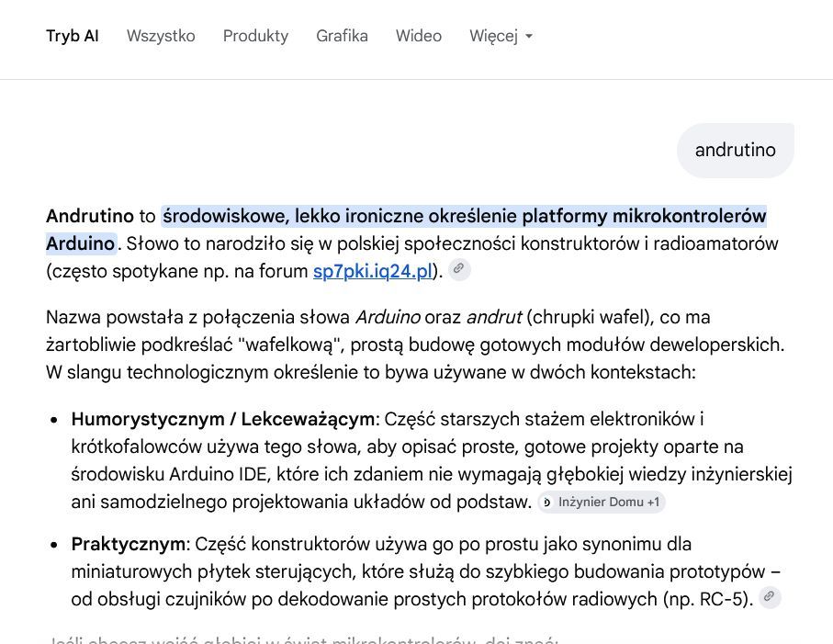Viewport: 833px width, 644px height.
Task: Open the Produkty tab
Action: (x=255, y=36)
